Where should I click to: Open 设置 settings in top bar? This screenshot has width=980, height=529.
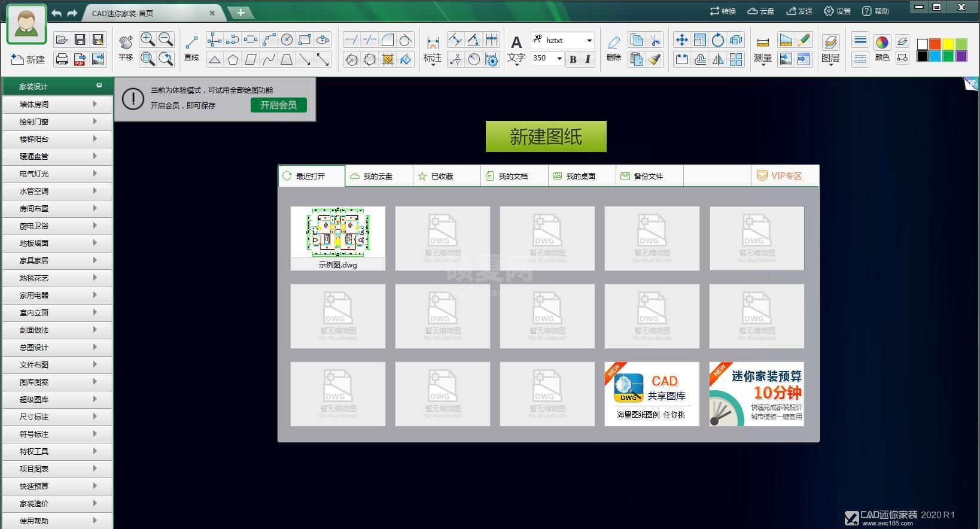[x=837, y=11]
